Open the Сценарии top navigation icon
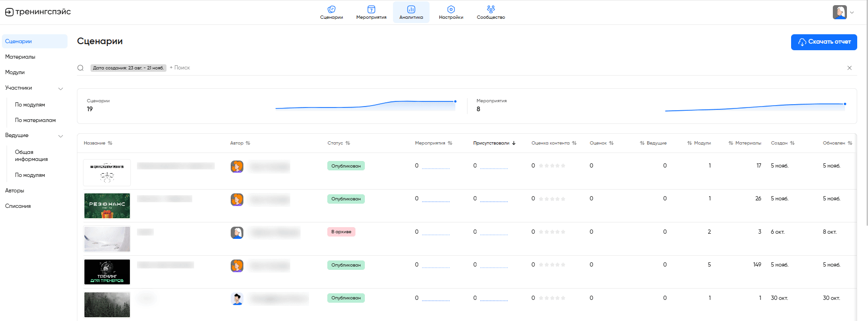 click(x=332, y=9)
